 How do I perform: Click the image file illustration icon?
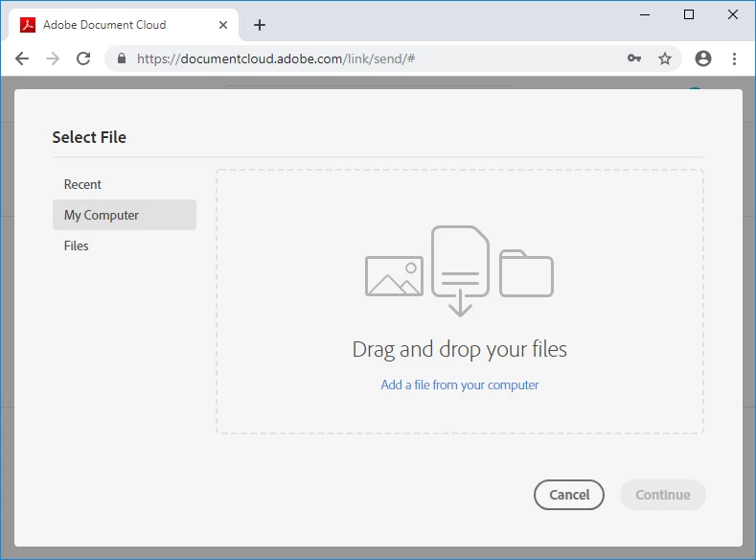[x=394, y=276]
